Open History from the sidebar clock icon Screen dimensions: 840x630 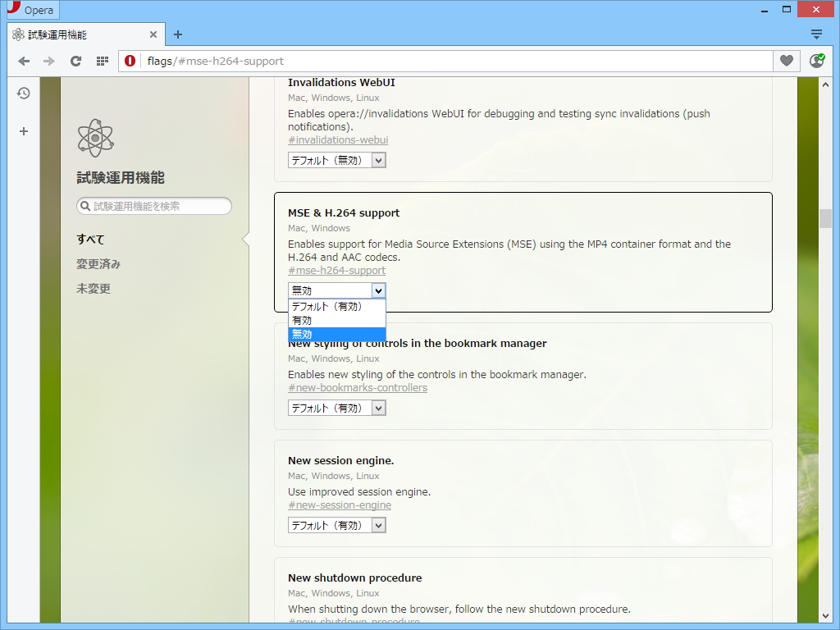[x=24, y=94]
